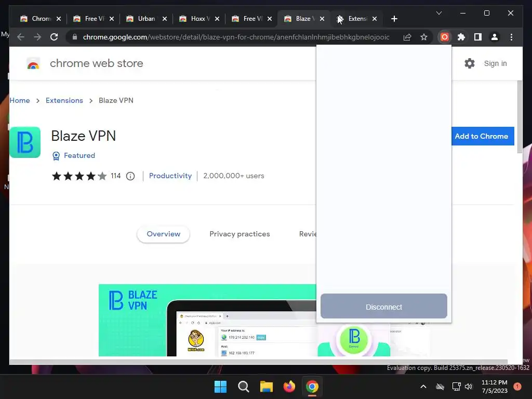Close the Blaze tab
This screenshot has height=399, width=532.
[322, 19]
